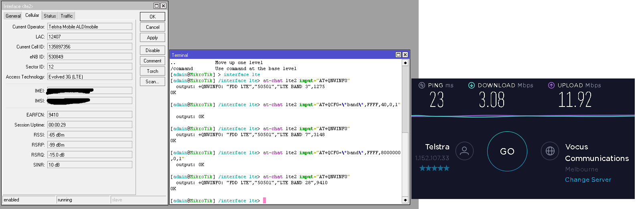Click the upload arrow icon
This screenshot has width=644, height=209.
[551, 85]
